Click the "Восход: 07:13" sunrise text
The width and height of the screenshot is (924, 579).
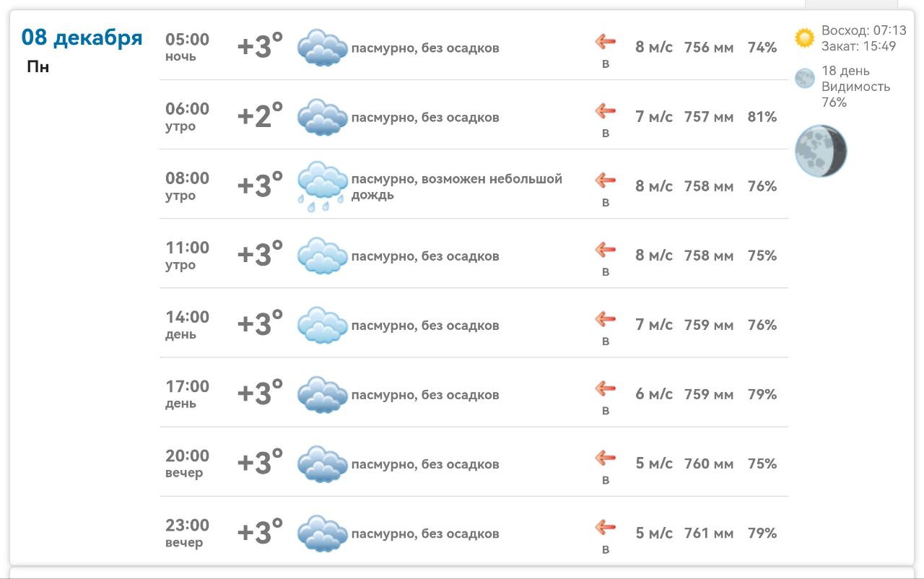(863, 31)
